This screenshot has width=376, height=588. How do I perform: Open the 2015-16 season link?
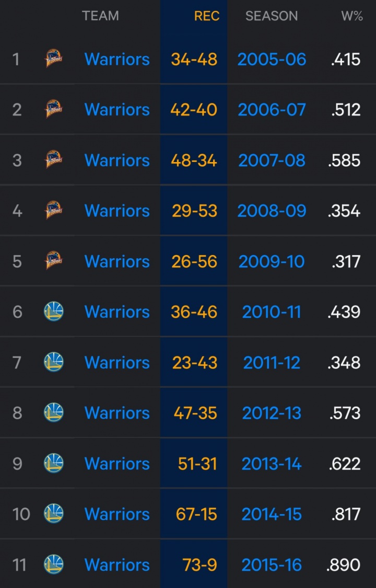[272, 564]
